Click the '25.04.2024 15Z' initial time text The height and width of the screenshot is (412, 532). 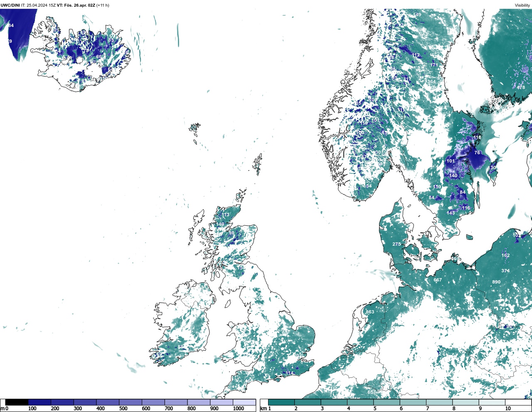click(41, 5)
